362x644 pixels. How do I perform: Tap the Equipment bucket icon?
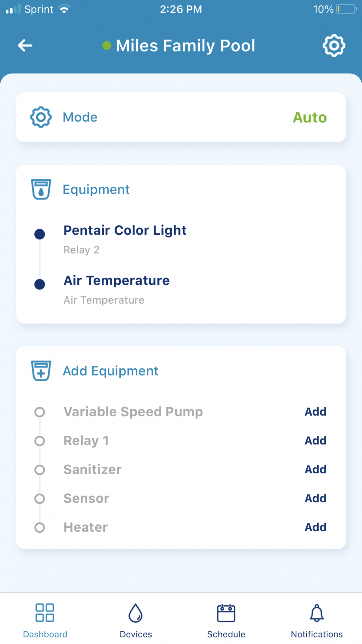[x=41, y=189]
